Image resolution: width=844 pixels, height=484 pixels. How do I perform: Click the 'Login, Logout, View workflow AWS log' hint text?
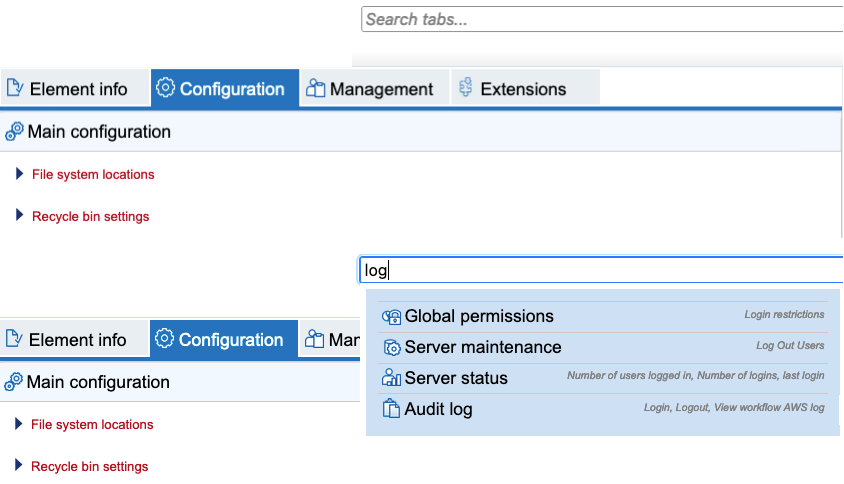(734, 408)
